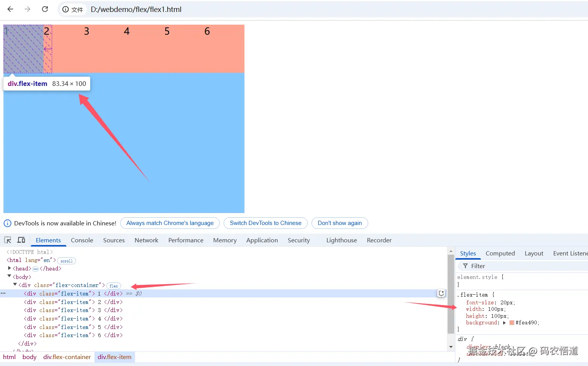588x366 pixels.
Task: Switch to the Sources panel tab
Action: pos(114,240)
